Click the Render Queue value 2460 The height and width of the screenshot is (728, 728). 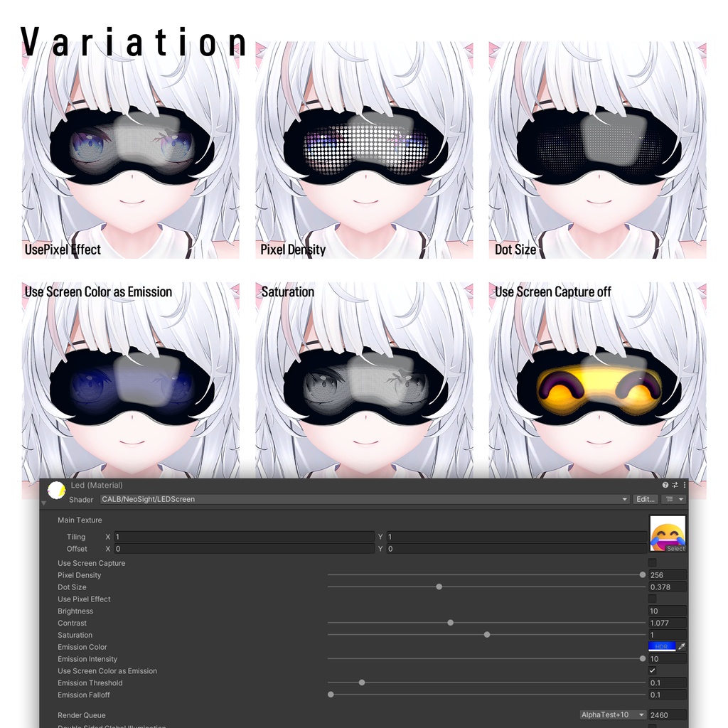coord(667,715)
